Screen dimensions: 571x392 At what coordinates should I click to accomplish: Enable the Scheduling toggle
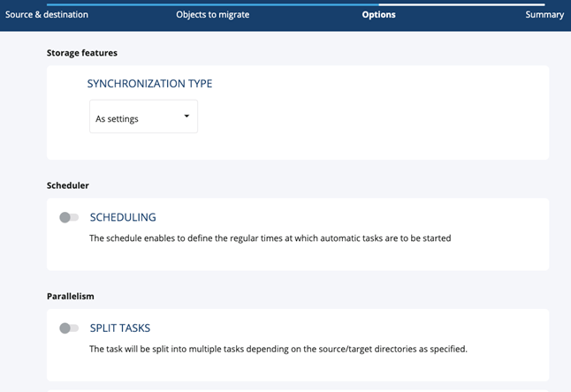tap(69, 217)
